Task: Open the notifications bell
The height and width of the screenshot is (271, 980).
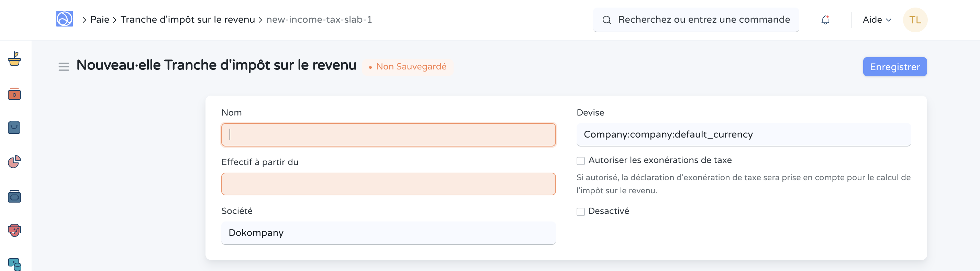Action: 825,20
